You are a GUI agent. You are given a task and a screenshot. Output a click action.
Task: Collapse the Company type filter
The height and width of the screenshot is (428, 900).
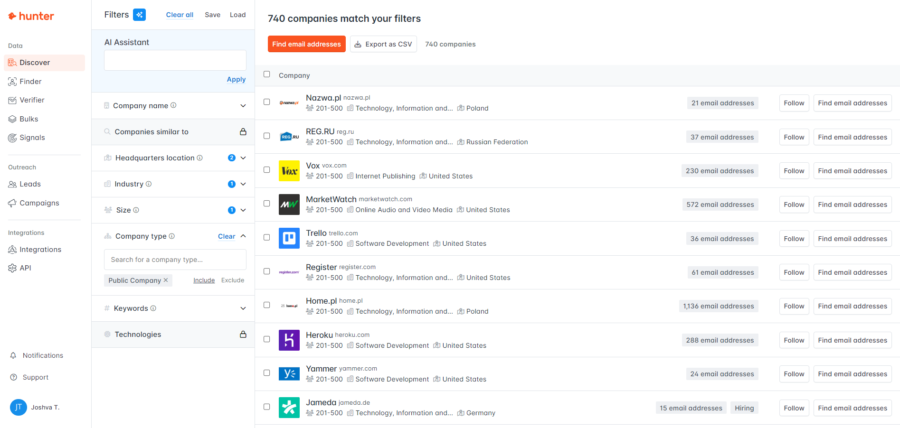coord(243,236)
